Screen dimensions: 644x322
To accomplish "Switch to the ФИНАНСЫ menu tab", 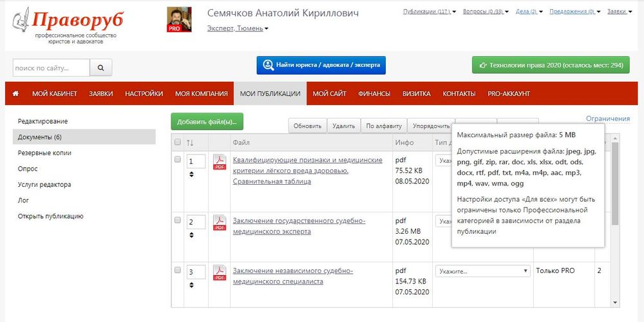I will pyautogui.click(x=374, y=93).
